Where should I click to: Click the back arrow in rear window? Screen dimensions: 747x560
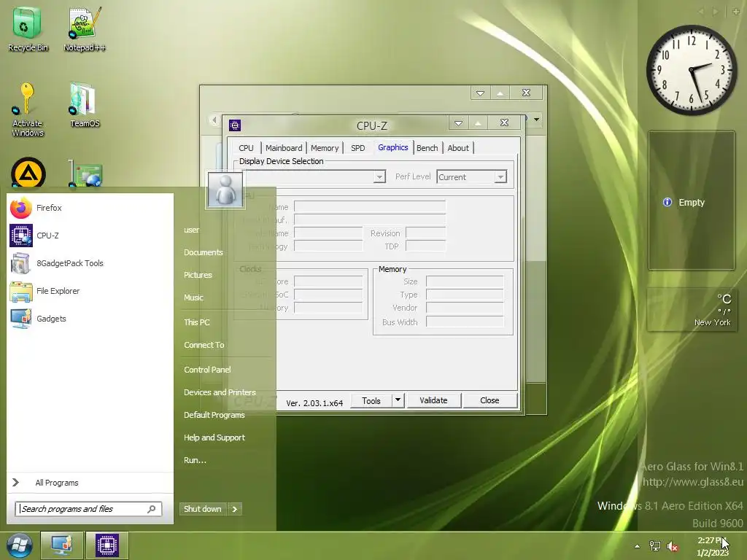pyautogui.click(x=214, y=120)
